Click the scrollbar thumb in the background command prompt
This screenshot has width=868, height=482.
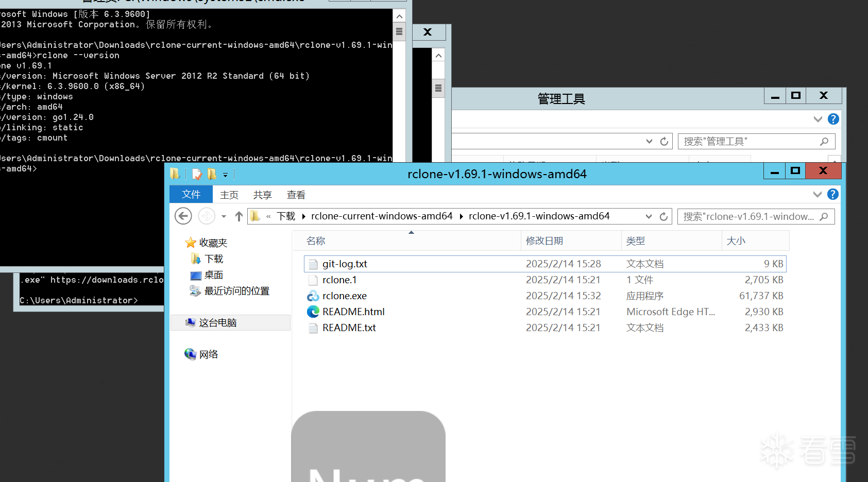pos(438,88)
